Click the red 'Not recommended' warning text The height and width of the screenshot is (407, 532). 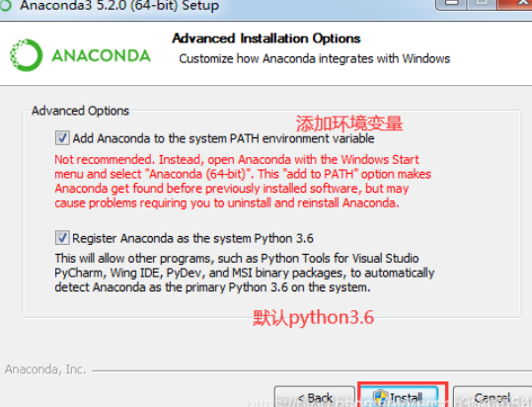coord(243,181)
